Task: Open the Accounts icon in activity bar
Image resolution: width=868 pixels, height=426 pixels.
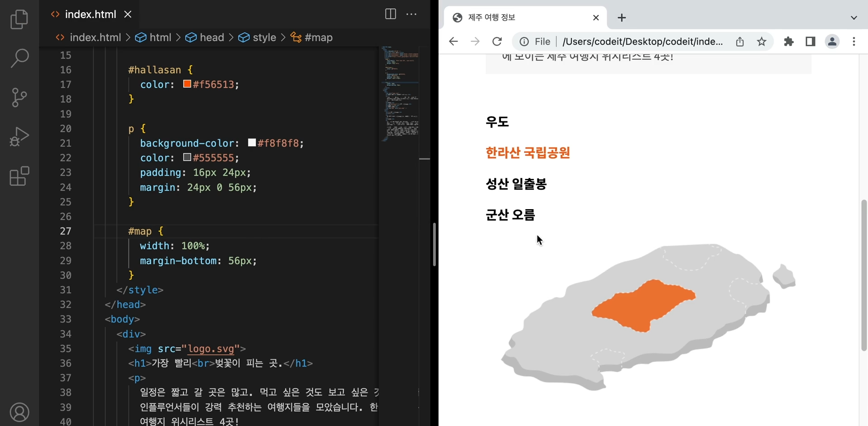Action: [19, 412]
